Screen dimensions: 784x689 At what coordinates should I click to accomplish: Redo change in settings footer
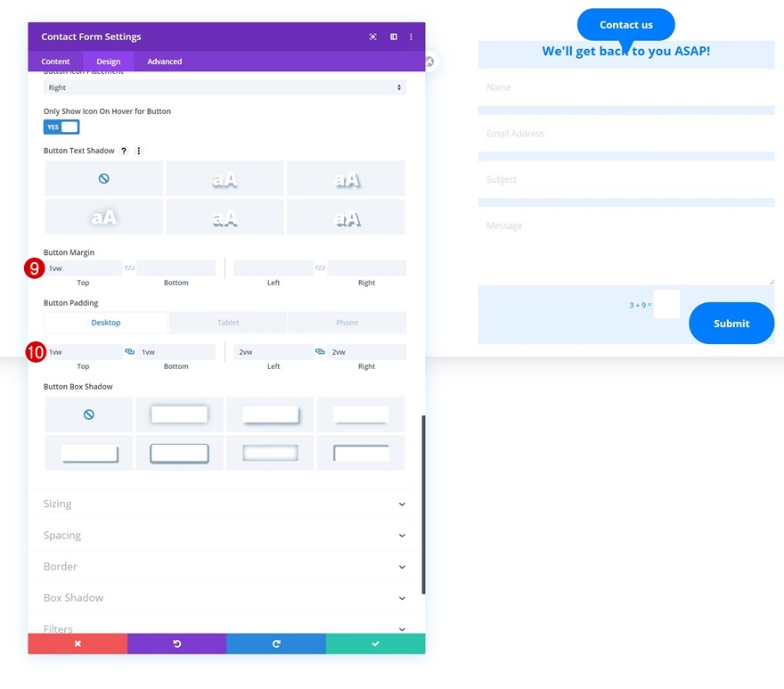(x=276, y=644)
